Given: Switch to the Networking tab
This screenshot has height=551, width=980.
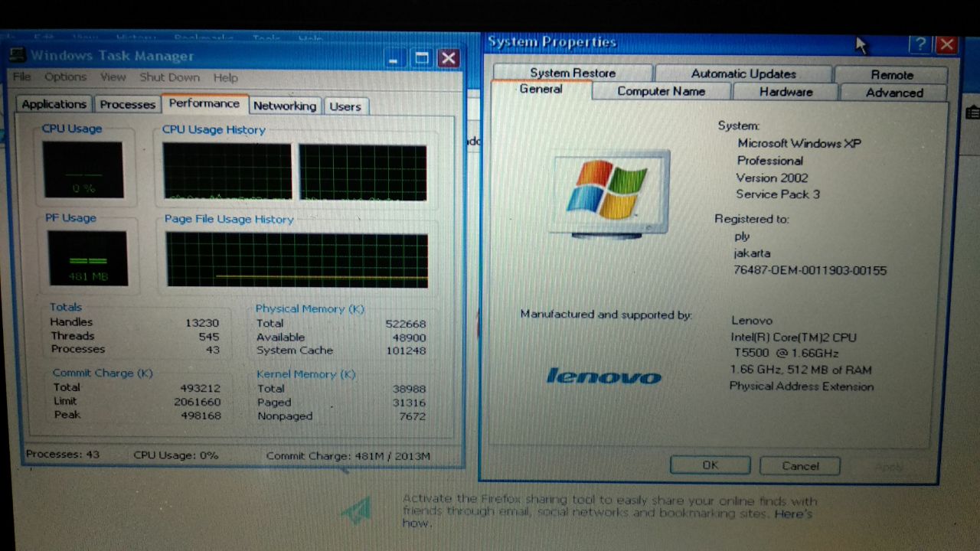Looking at the screenshot, I should click(284, 106).
